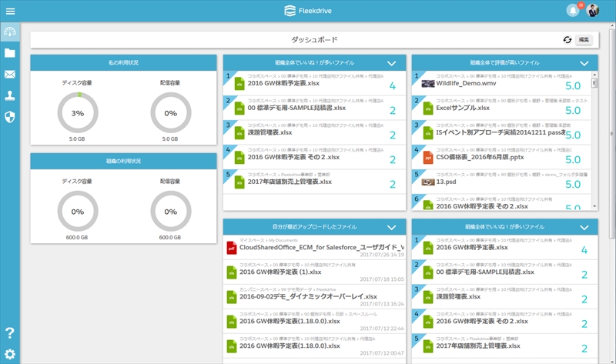Click the red notification count badge
This screenshot has width=616, height=364.
click(x=581, y=5)
